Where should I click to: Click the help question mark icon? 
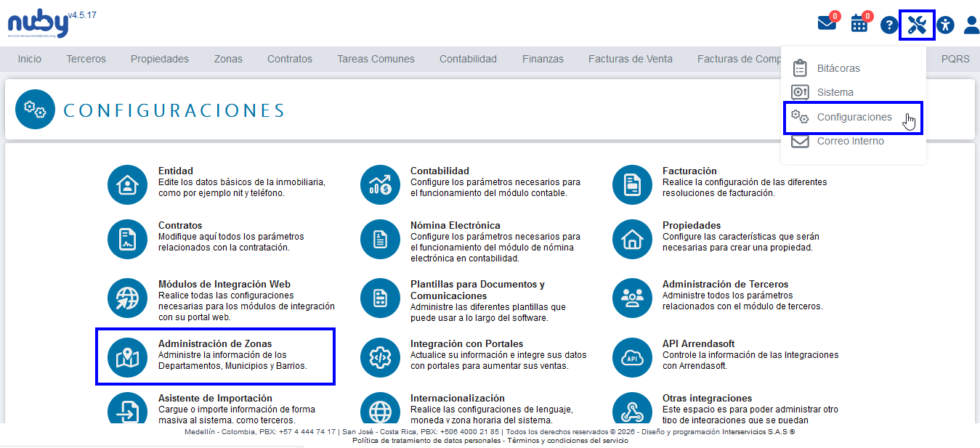pyautogui.click(x=889, y=25)
